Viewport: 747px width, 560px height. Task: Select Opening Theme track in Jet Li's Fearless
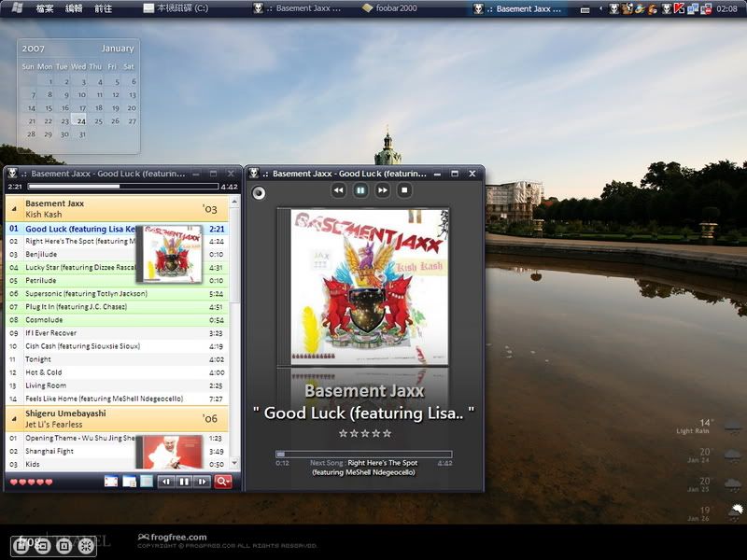pos(117,438)
